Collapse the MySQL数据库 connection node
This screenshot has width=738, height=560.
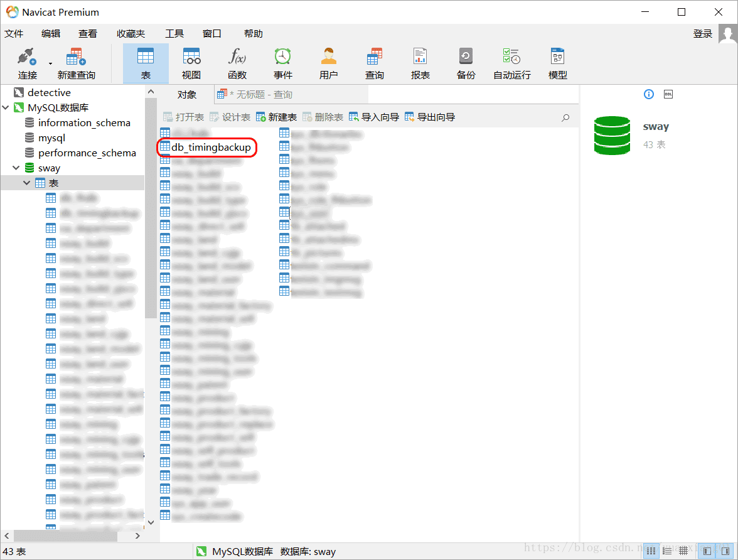[x=6, y=108]
